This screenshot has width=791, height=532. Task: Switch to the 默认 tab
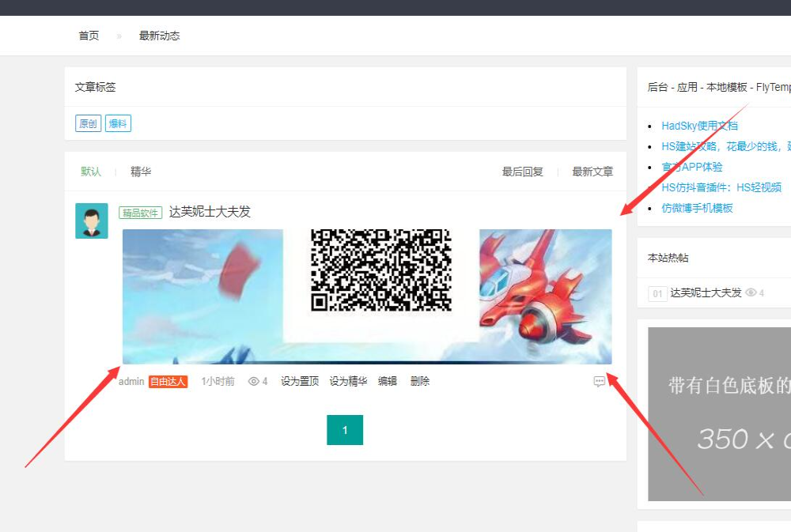click(91, 172)
